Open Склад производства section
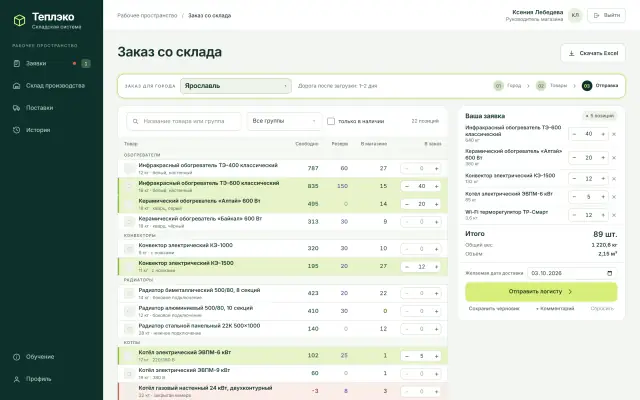The width and height of the screenshot is (640, 400). pyautogui.click(x=51, y=86)
